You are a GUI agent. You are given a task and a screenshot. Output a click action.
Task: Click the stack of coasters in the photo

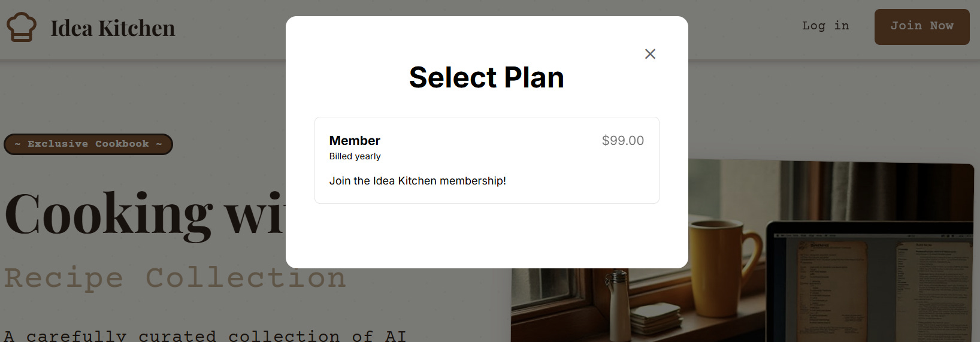pos(655,319)
